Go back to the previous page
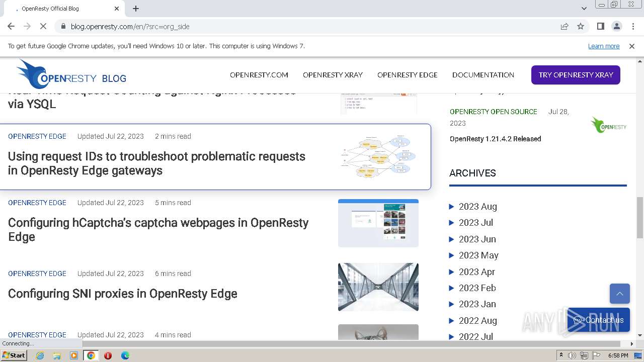This screenshot has height=362, width=644. coord(11,26)
